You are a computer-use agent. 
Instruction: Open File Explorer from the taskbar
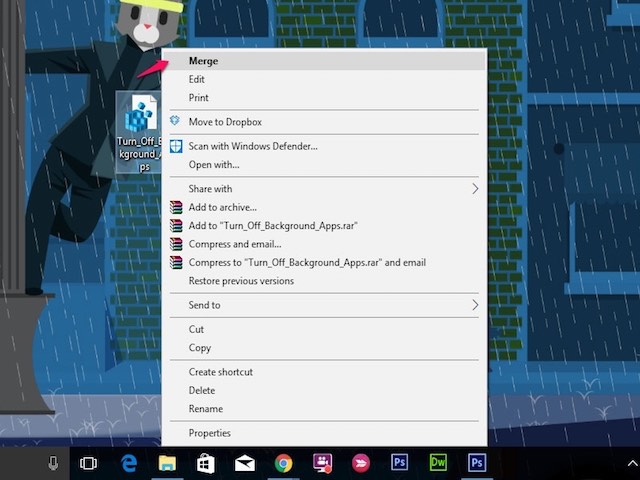167,463
